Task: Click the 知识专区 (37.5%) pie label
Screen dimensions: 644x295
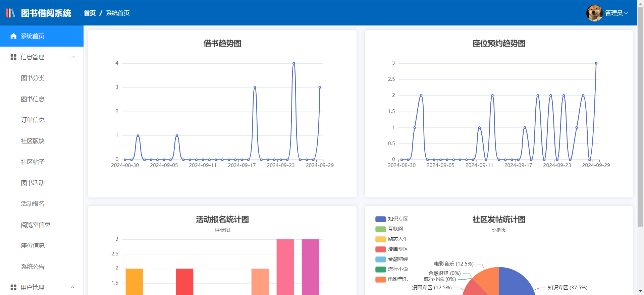Action: click(x=568, y=288)
